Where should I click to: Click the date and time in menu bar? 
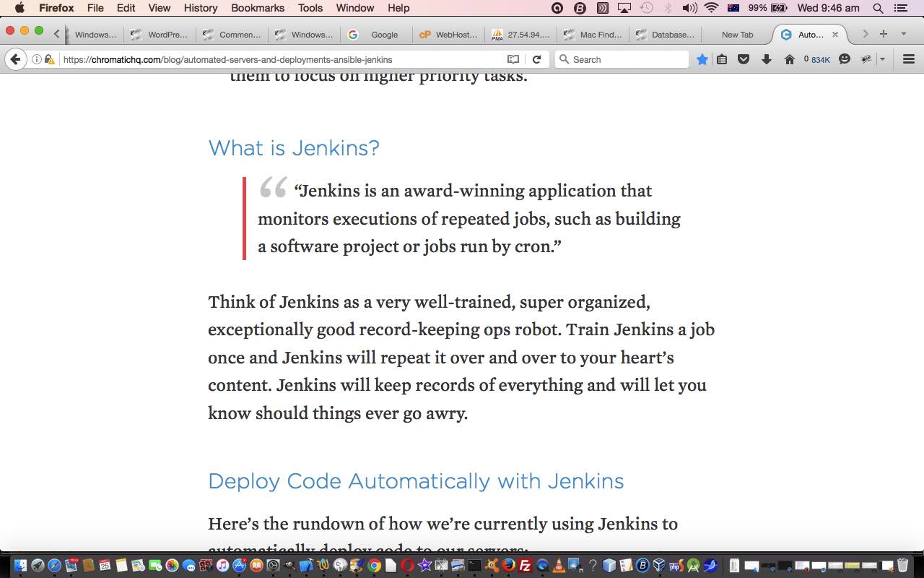pos(828,8)
